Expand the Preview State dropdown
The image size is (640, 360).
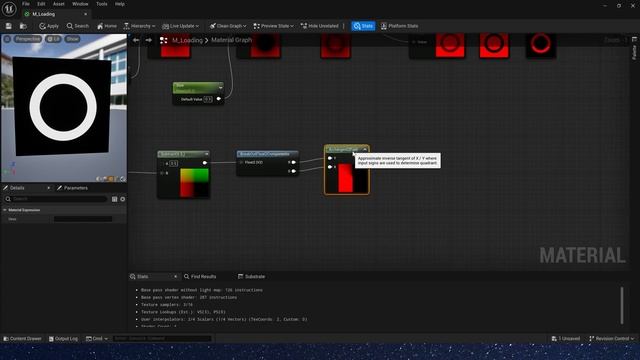(273, 26)
